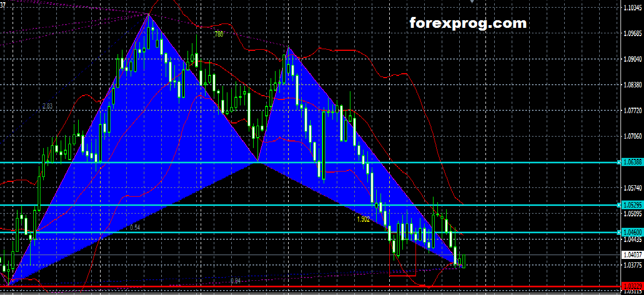Click the most recent green candlestick
644x295 pixels.
[464, 261]
